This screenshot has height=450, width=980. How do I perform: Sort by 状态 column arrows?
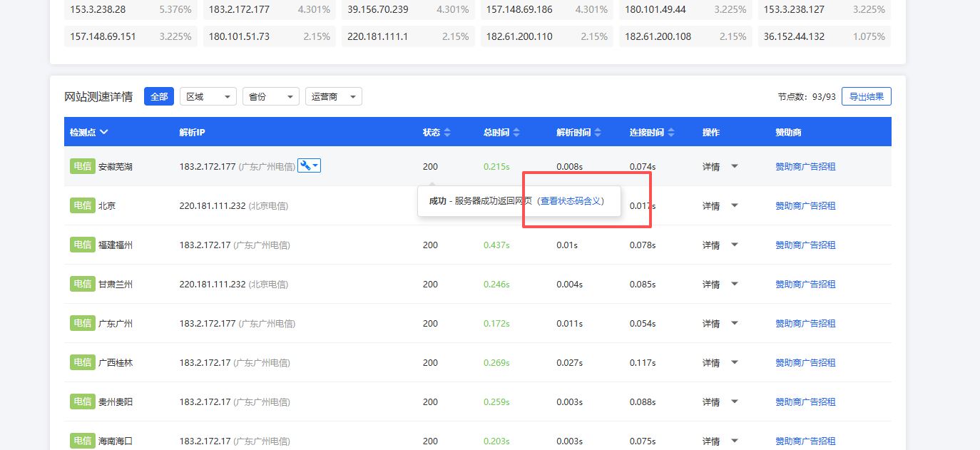[x=447, y=133]
